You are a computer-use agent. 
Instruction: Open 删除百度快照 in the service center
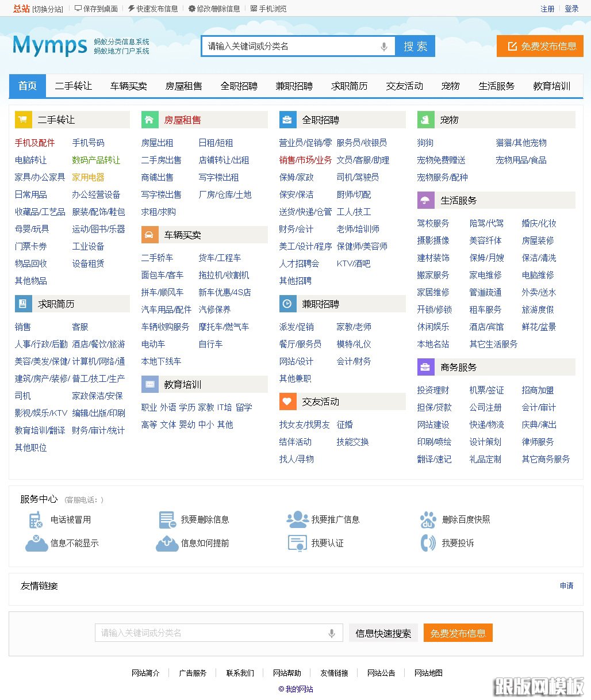(466, 519)
